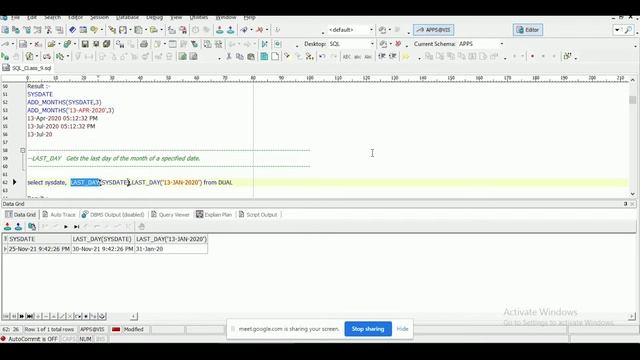The width and height of the screenshot is (640, 360).
Task: Click the APPS@VIS connection button
Action: pyautogui.click(x=433, y=30)
